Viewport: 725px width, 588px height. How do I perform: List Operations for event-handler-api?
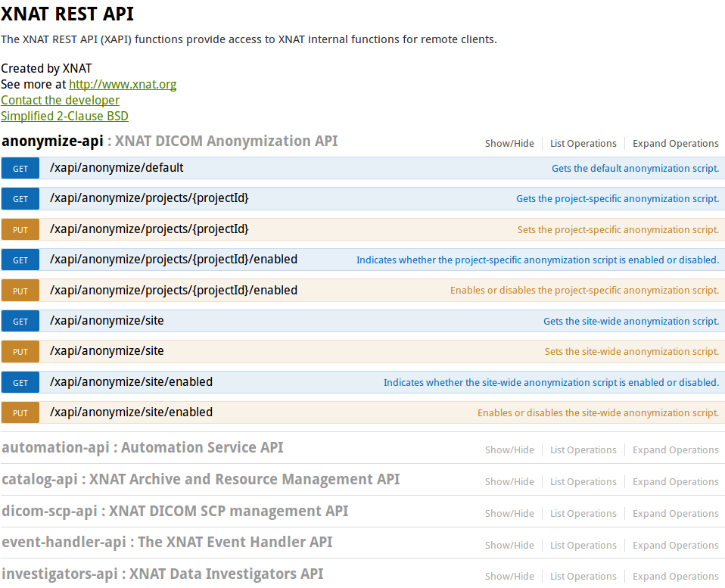583,545
